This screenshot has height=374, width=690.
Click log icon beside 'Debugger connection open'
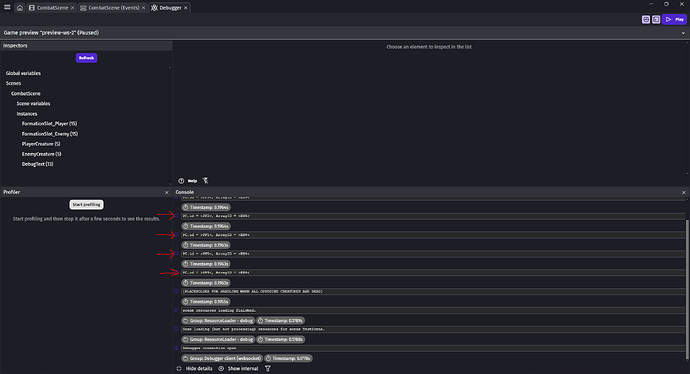tap(176, 348)
